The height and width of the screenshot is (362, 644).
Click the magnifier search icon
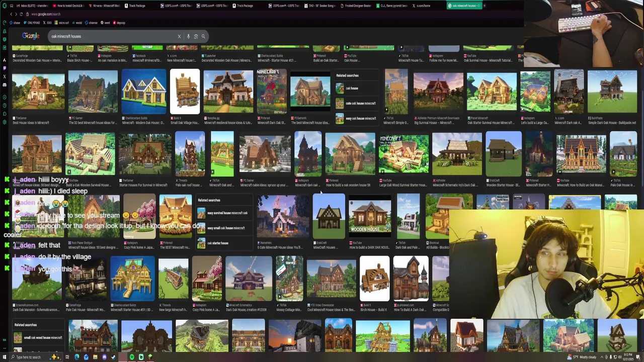point(203,36)
